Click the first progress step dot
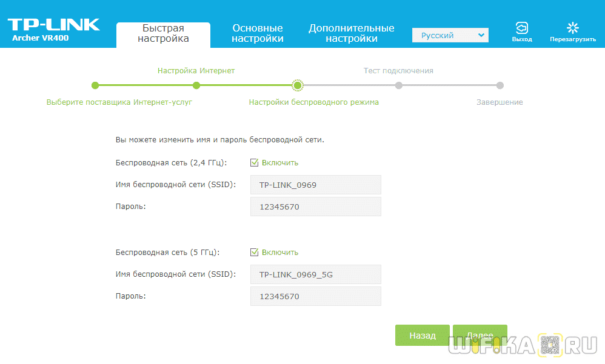 [x=95, y=85]
